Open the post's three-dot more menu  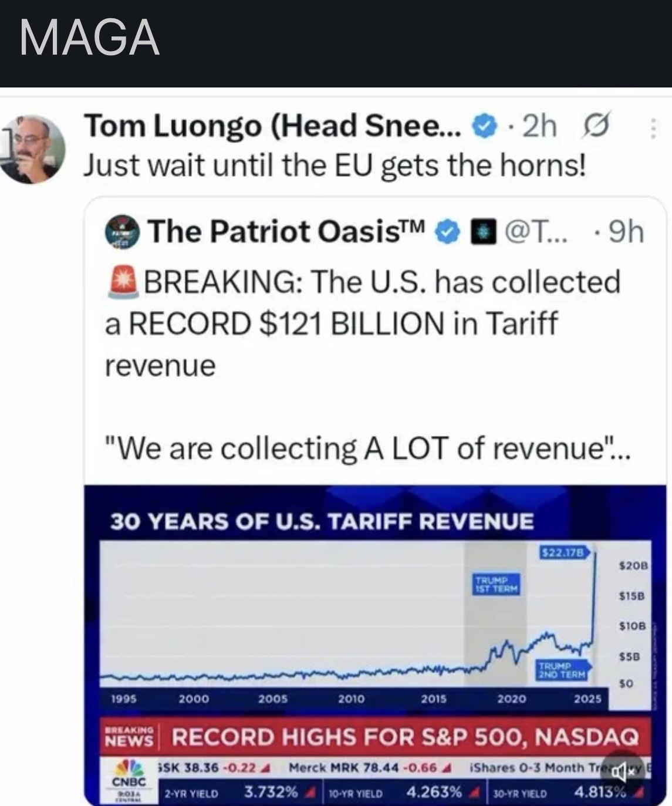(654, 127)
